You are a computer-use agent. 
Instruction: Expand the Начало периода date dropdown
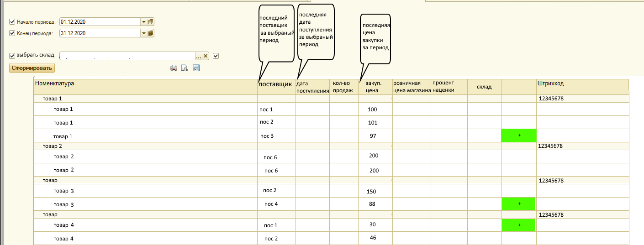144,21
